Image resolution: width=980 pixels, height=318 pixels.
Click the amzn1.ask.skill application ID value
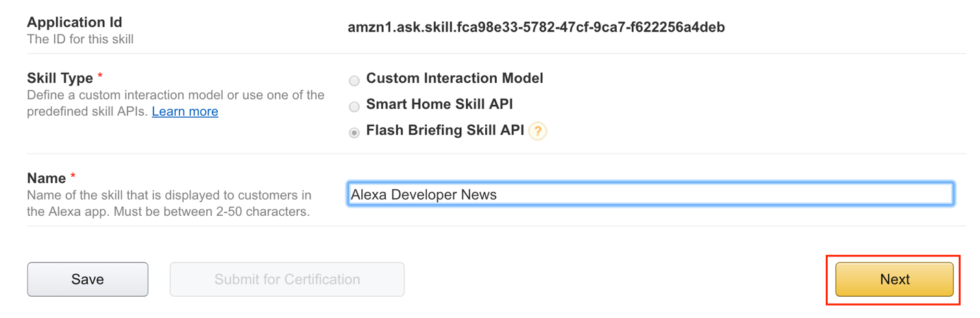click(x=536, y=27)
